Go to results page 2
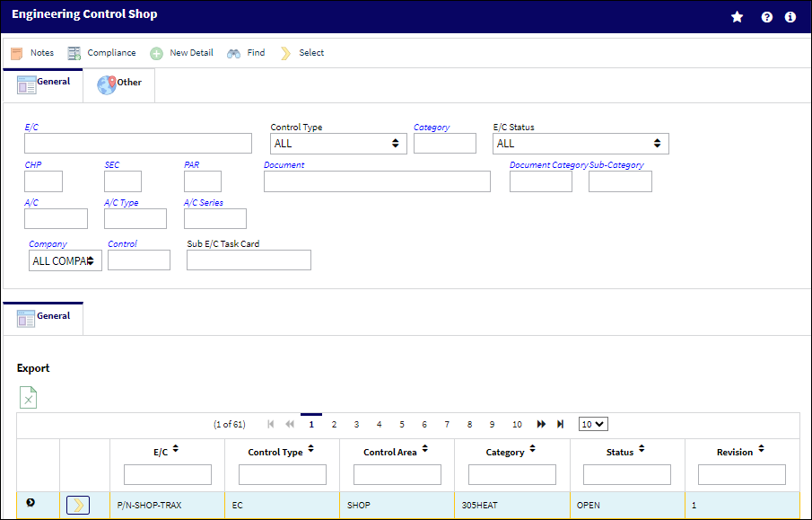Image resolution: width=812 pixels, height=520 pixels. 334,424
